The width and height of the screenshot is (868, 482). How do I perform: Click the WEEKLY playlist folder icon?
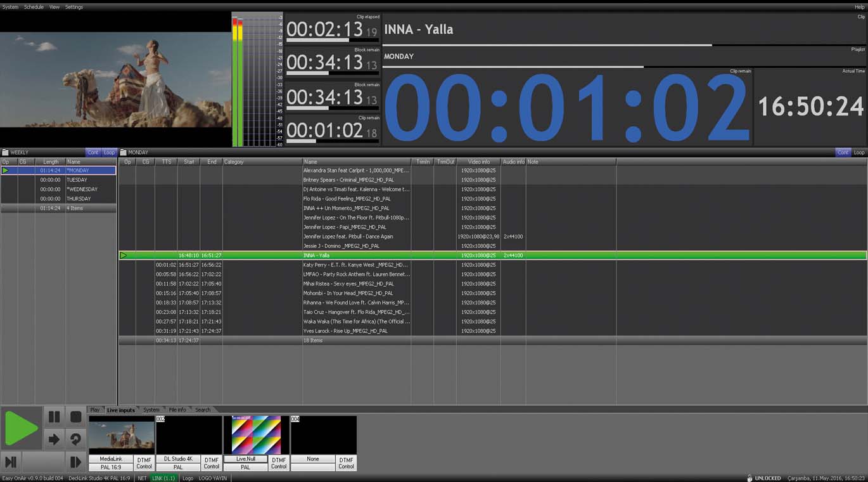click(5, 152)
